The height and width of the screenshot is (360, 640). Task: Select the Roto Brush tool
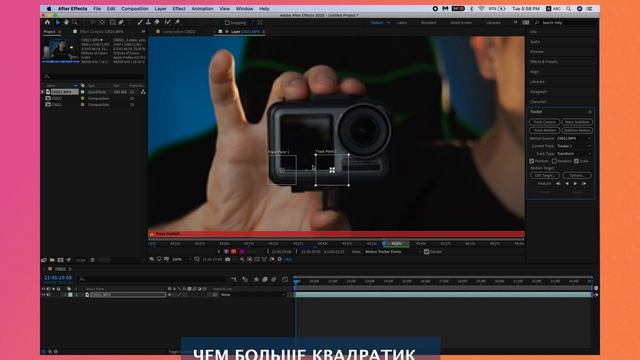point(167,22)
